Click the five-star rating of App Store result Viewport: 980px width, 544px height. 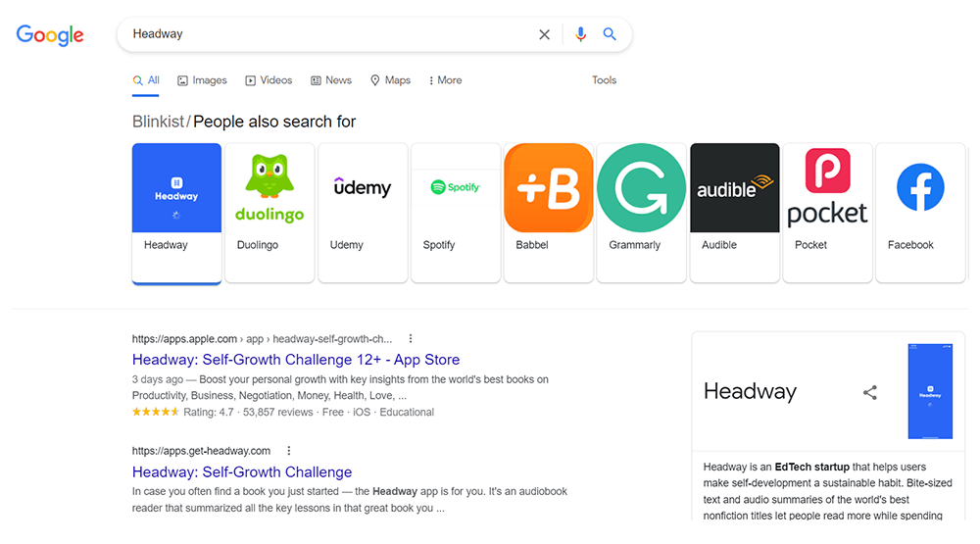click(156, 412)
